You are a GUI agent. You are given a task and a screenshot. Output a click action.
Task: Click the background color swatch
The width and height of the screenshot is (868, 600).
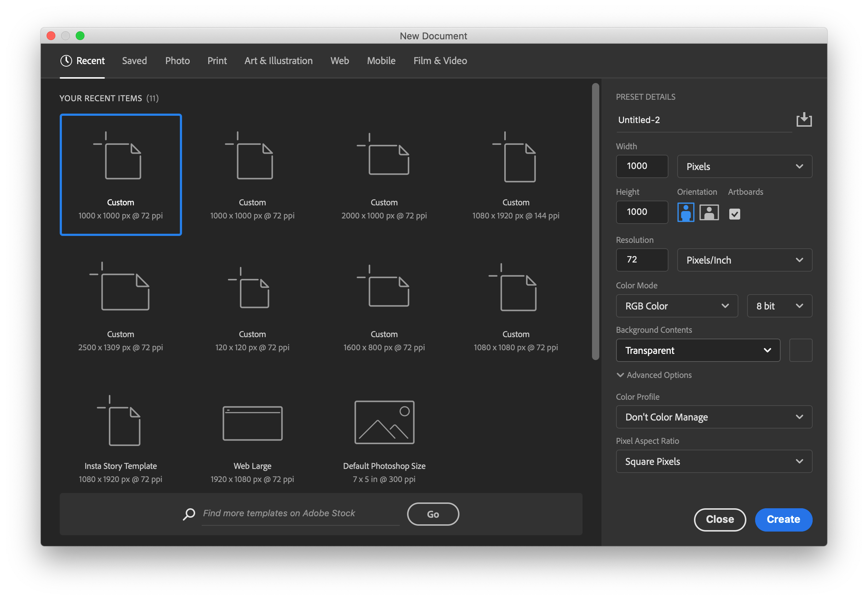coord(801,350)
